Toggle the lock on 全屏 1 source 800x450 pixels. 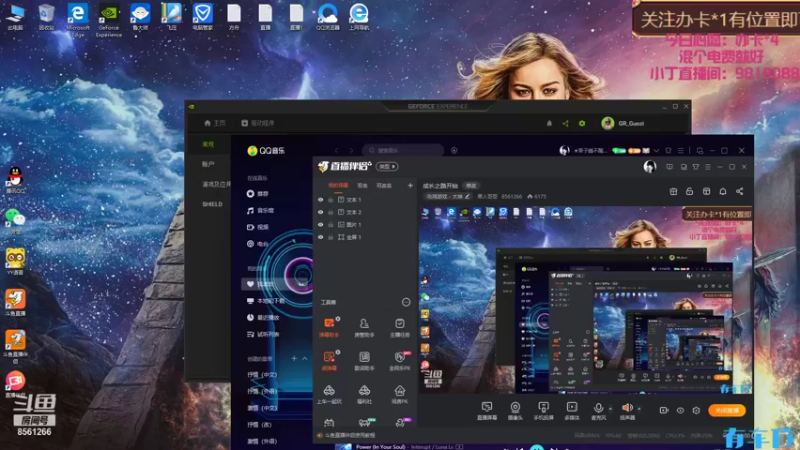331,237
